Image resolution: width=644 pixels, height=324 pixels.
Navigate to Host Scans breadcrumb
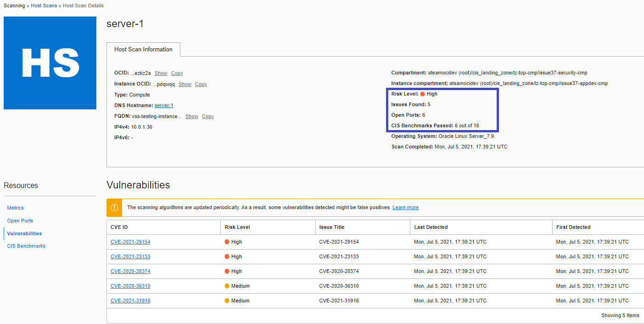point(44,6)
